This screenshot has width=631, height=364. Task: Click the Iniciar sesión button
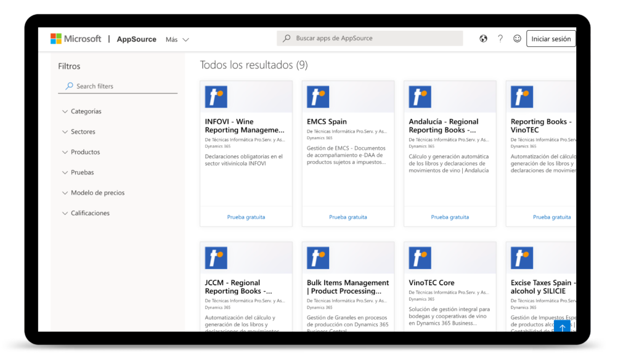click(x=550, y=39)
